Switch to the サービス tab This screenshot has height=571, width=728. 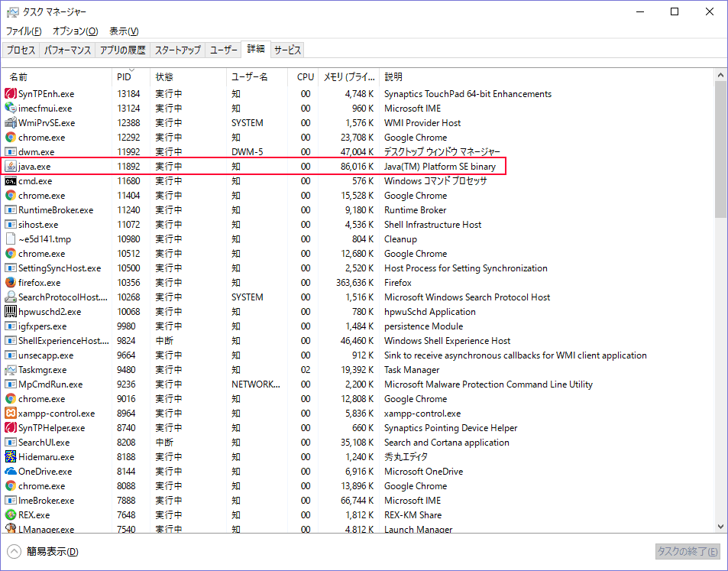point(288,50)
